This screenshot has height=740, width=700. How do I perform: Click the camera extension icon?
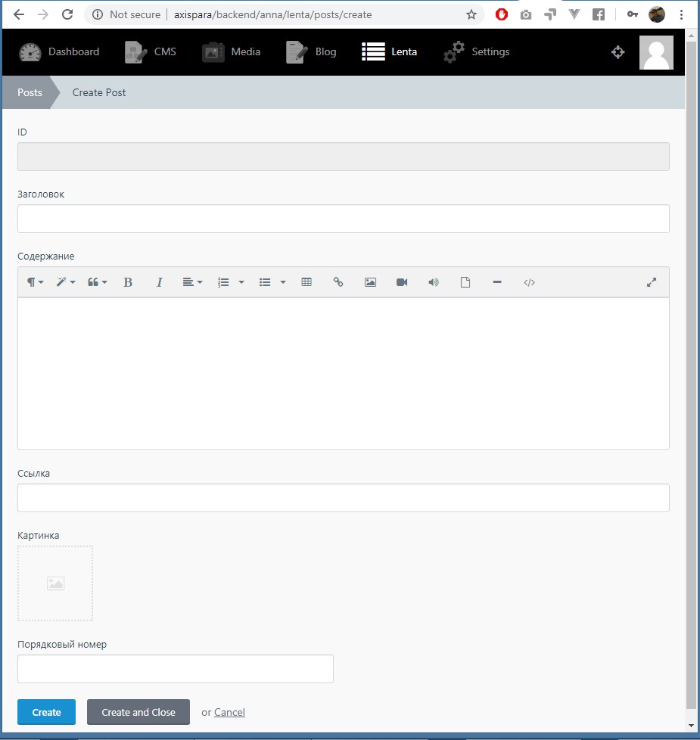526,15
